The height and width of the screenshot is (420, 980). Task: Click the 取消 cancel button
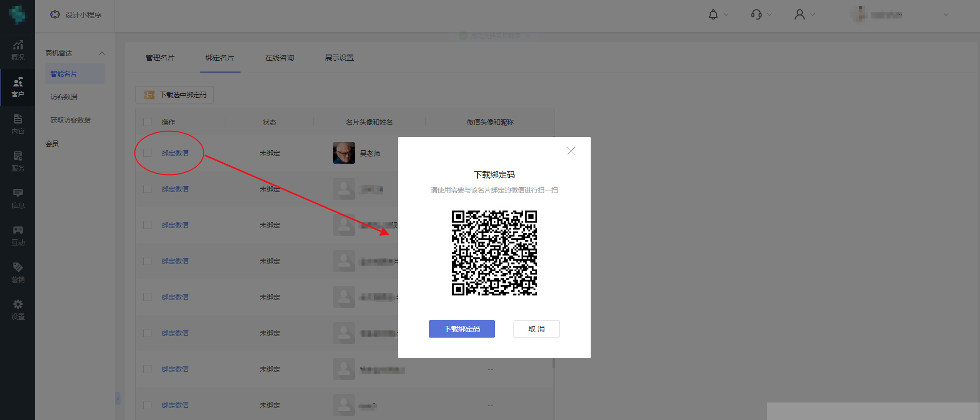point(537,329)
